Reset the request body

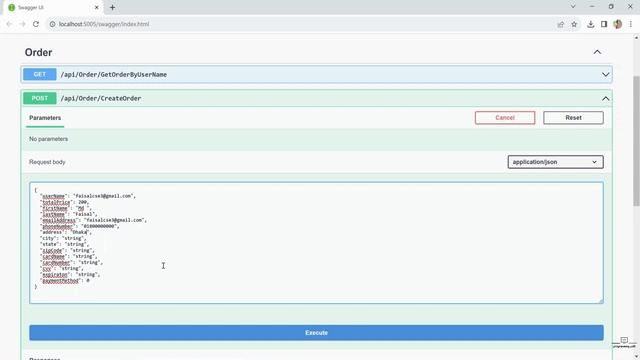573,118
